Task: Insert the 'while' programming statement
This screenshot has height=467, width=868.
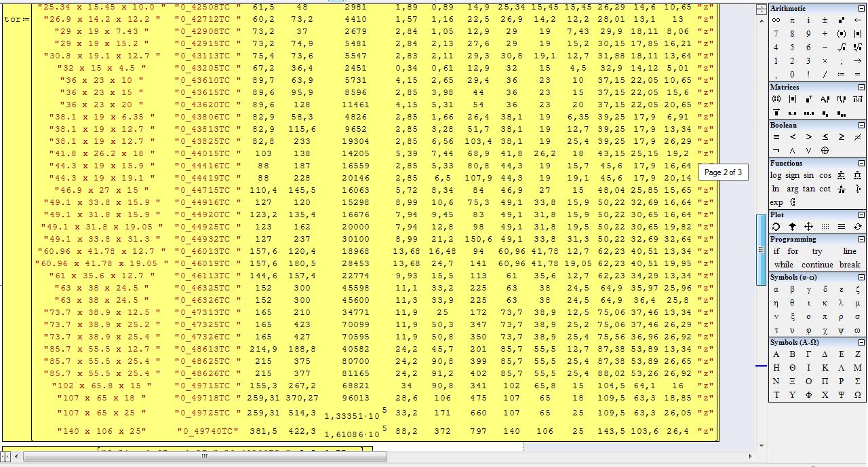Action: [x=783, y=265]
